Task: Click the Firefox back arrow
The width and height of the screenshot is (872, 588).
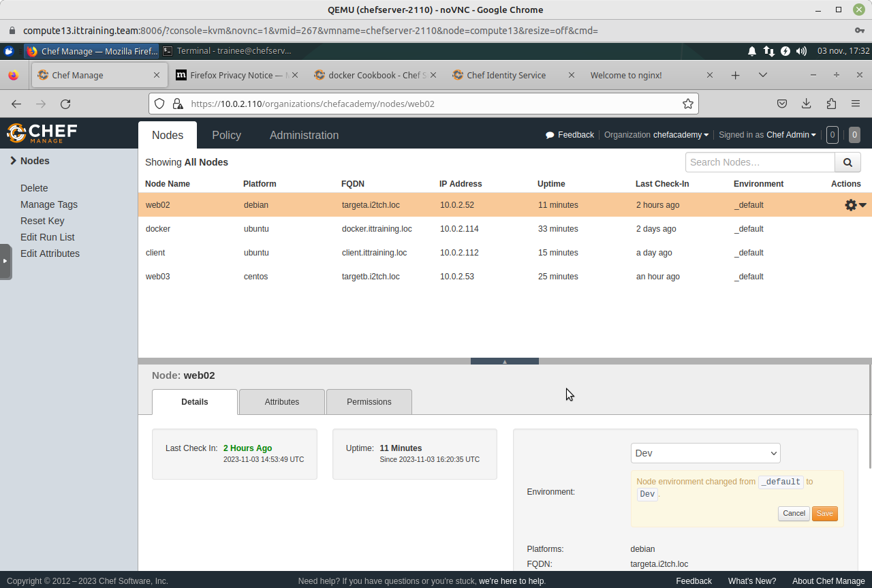Action: tap(16, 104)
